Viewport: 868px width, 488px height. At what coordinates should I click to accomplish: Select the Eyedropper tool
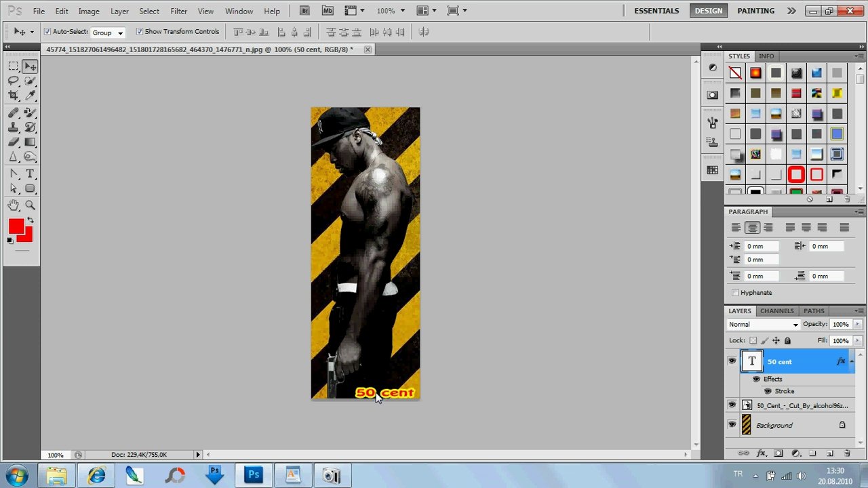30,96
